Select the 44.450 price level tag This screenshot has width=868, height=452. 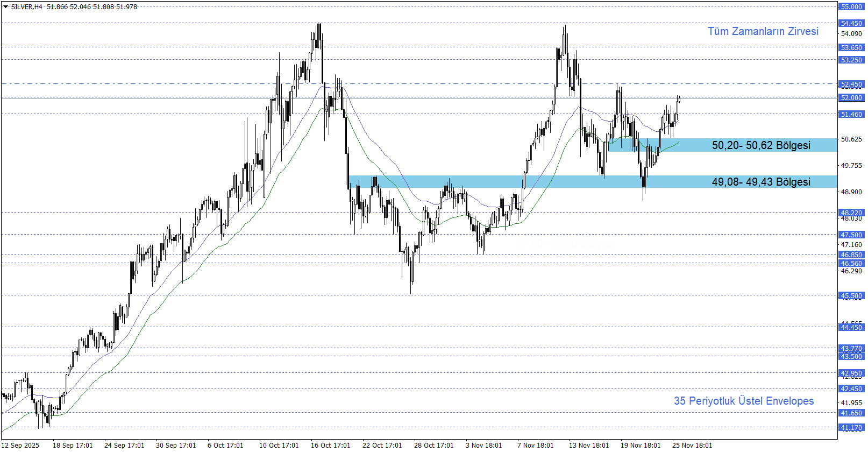click(851, 328)
